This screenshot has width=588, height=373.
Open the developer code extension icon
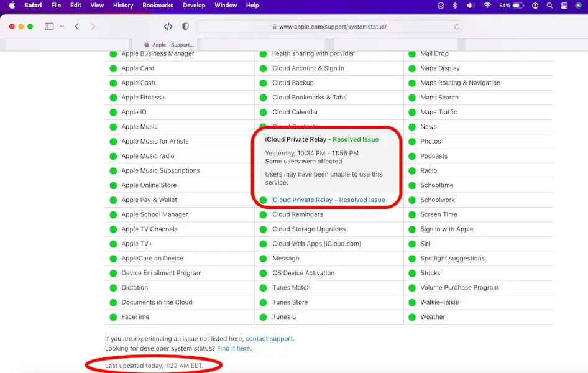tap(168, 27)
